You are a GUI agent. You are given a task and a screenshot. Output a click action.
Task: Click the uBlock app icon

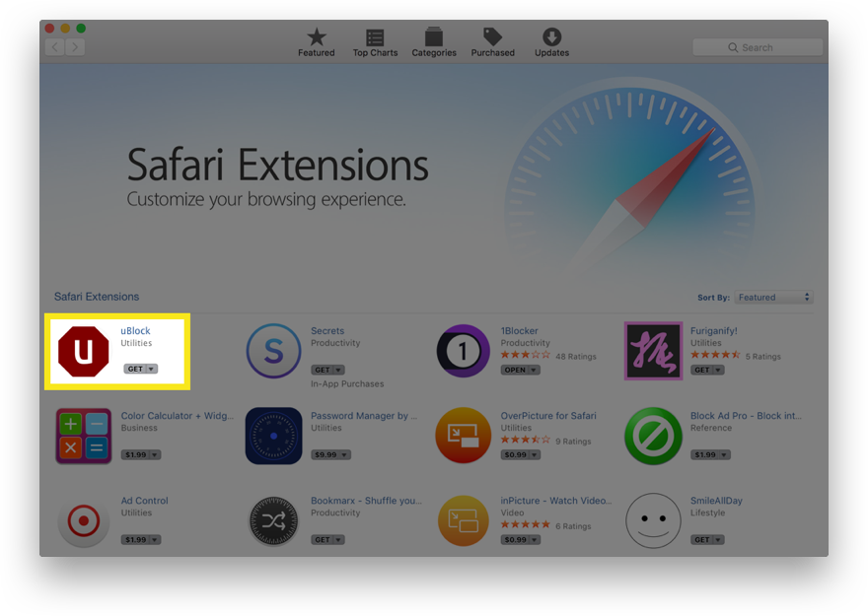coord(84,351)
